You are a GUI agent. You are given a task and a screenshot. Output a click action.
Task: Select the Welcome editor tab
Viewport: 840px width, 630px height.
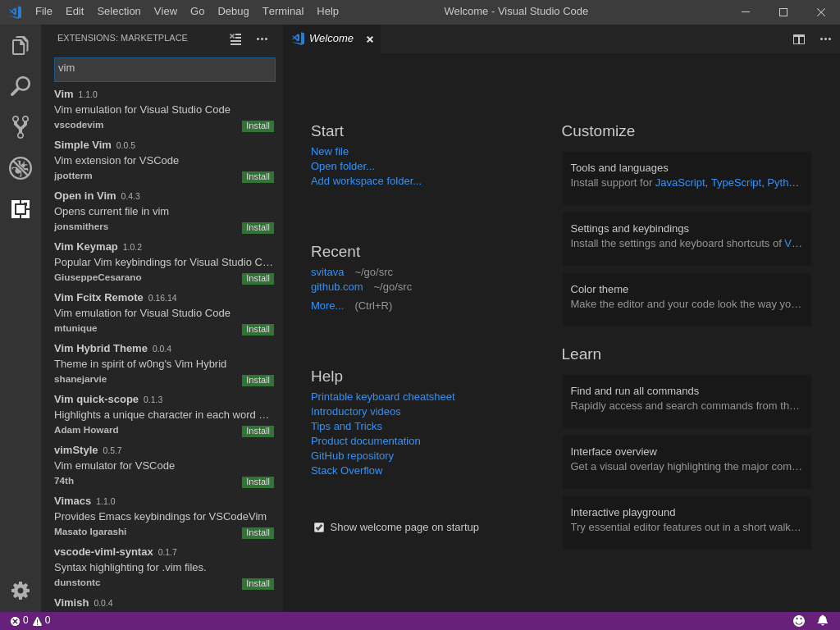click(x=331, y=39)
